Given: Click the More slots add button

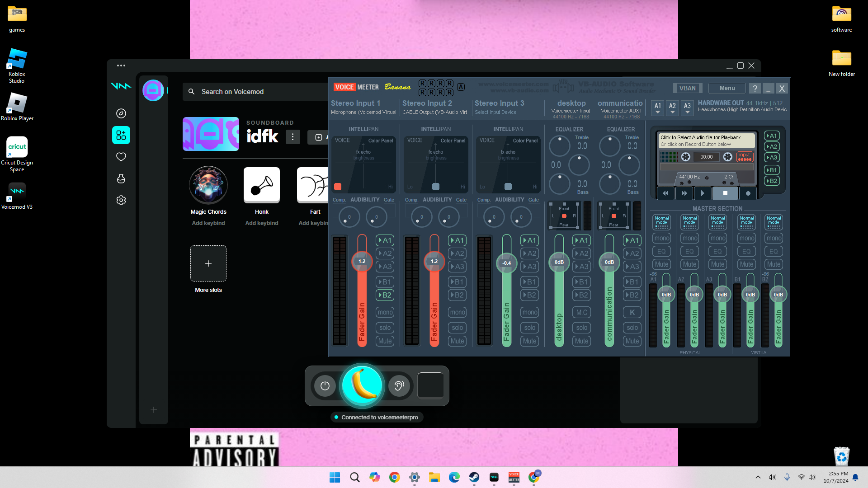Looking at the screenshot, I should [208, 263].
